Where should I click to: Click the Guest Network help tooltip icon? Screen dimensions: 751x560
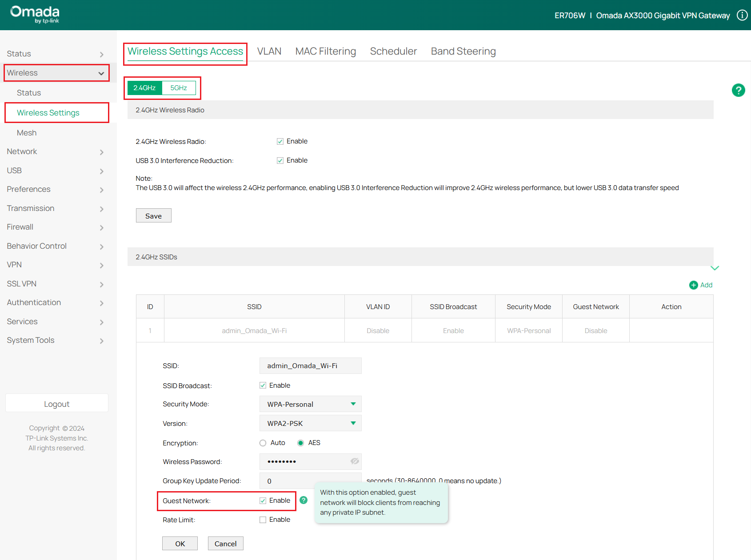304,500
